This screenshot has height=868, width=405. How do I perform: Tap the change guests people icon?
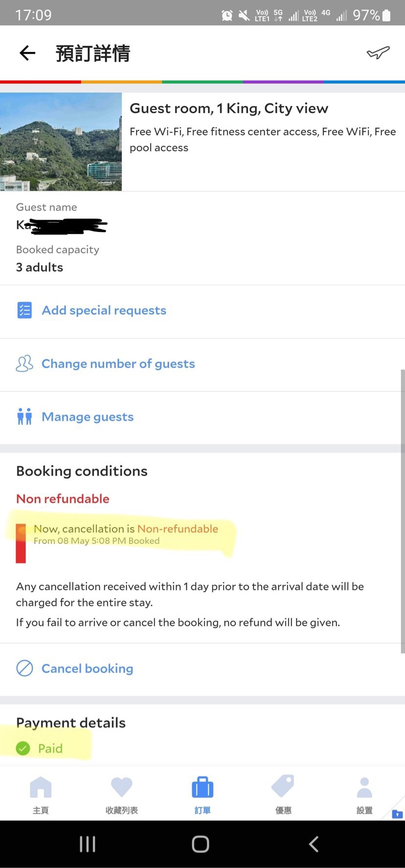click(x=24, y=364)
